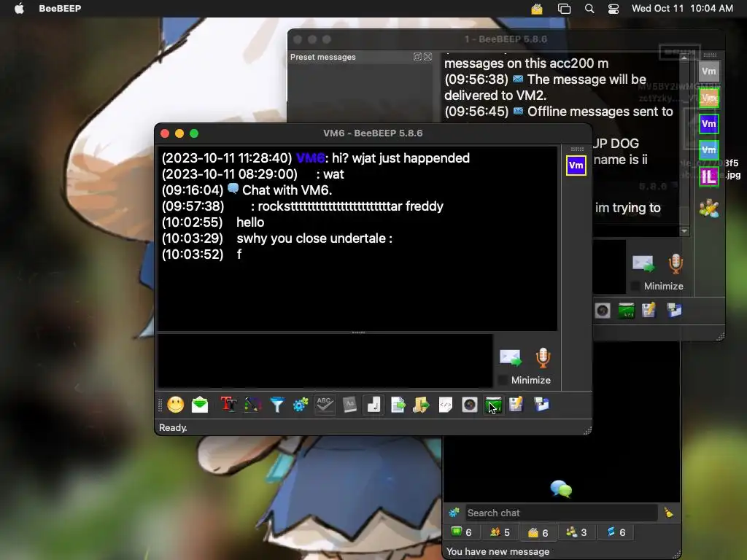747x560 pixels.
Task: Click the orange Vm avatar in background window
Action: point(709,98)
